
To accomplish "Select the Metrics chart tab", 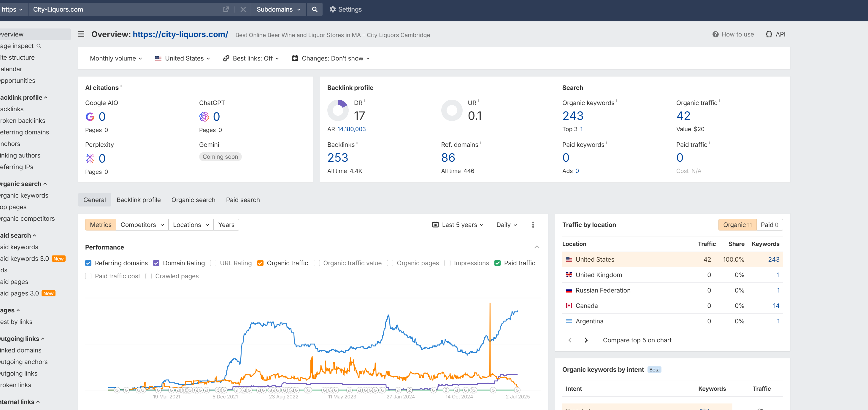I will pyautogui.click(x=101, y=225).
